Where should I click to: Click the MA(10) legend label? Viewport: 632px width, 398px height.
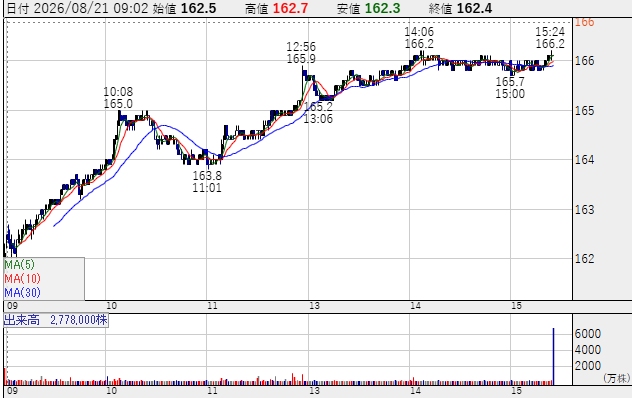(23, 278)
